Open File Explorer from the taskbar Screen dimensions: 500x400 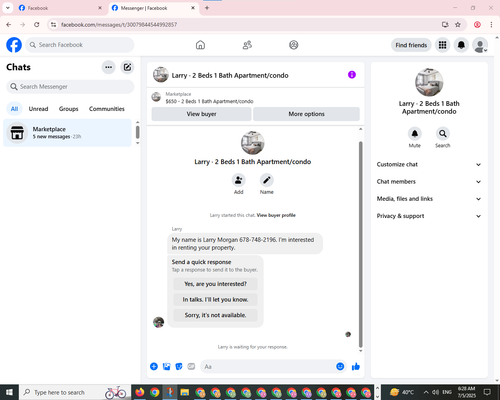pos(185,392)
